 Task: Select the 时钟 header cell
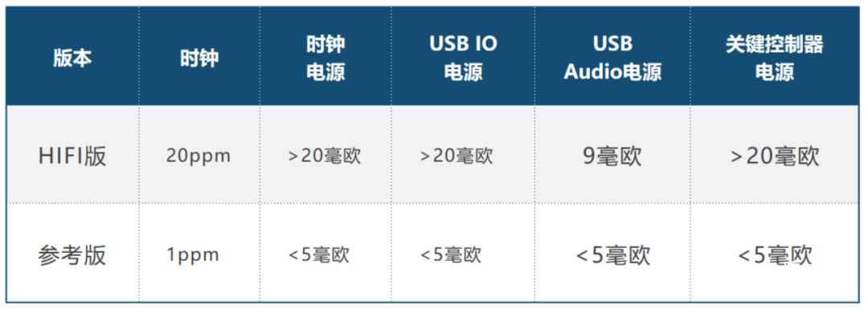tap(199, 58)
